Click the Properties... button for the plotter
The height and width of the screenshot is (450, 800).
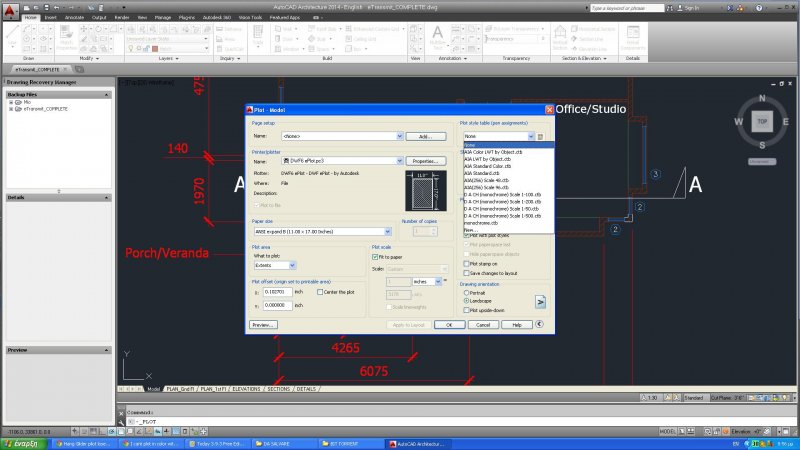click(426, 161)
